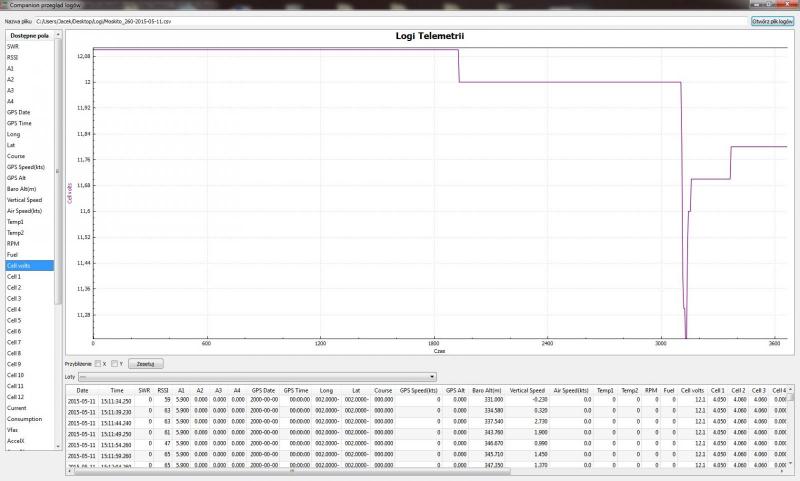Choose Vertical Speed from field list
The width and height of the screenshot is (800, 481).
tap(22, 199)
